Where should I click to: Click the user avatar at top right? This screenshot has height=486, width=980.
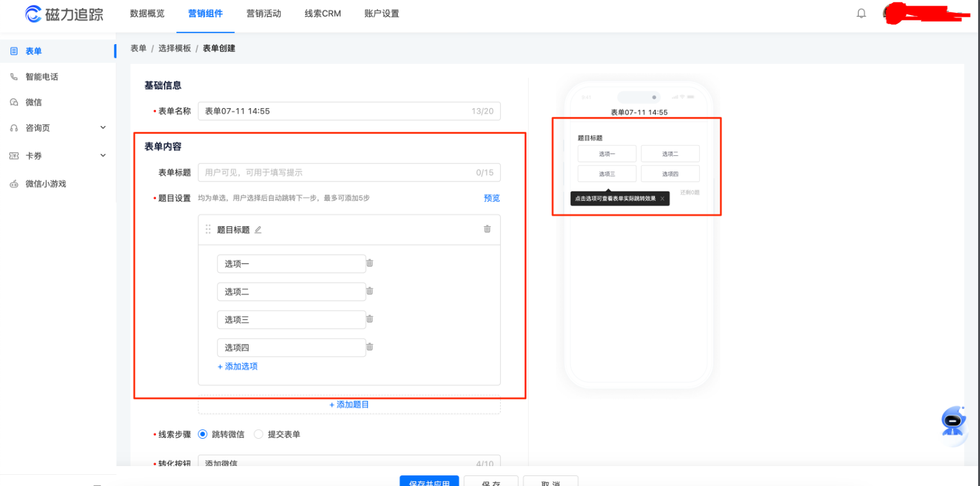[x=892, y=13]
